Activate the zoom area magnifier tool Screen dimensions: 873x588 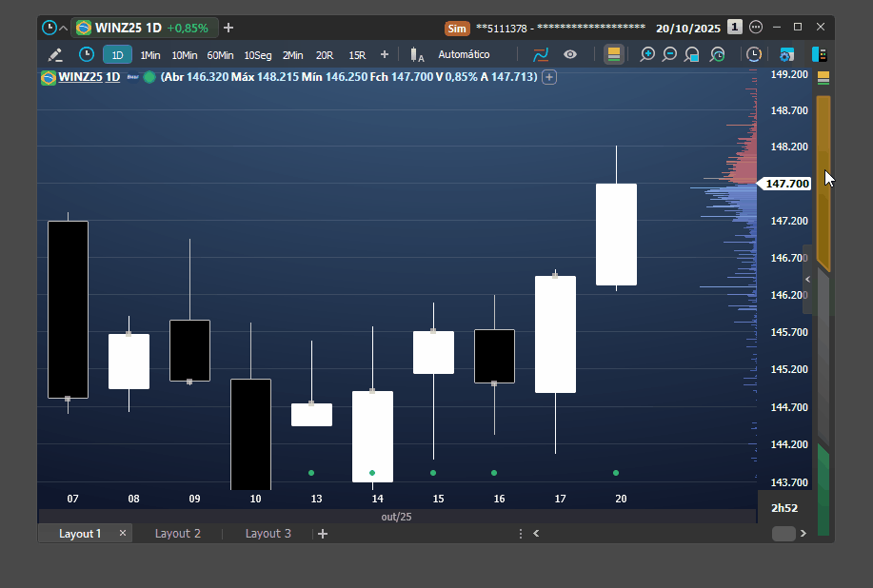coord(692,54)
